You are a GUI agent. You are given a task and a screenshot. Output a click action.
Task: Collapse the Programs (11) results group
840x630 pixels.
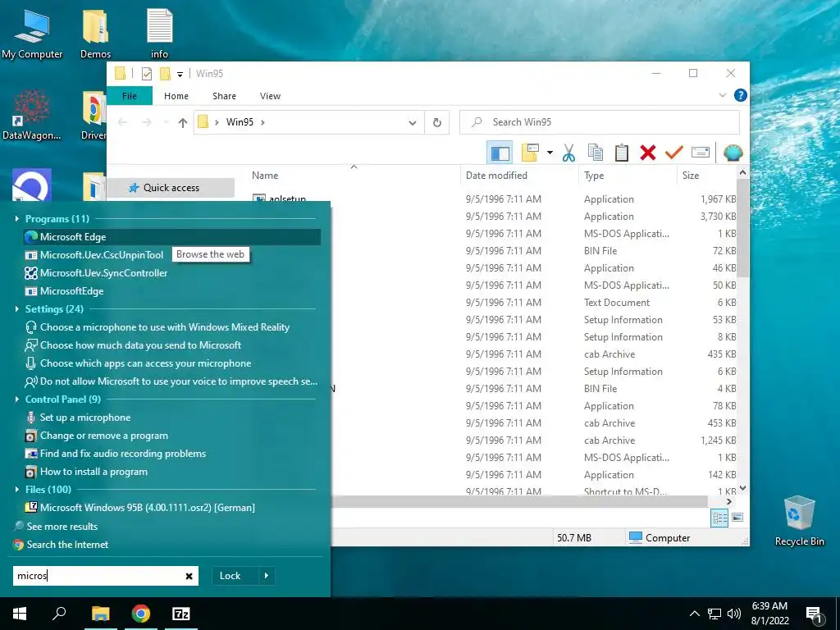[x=17, y=218]
